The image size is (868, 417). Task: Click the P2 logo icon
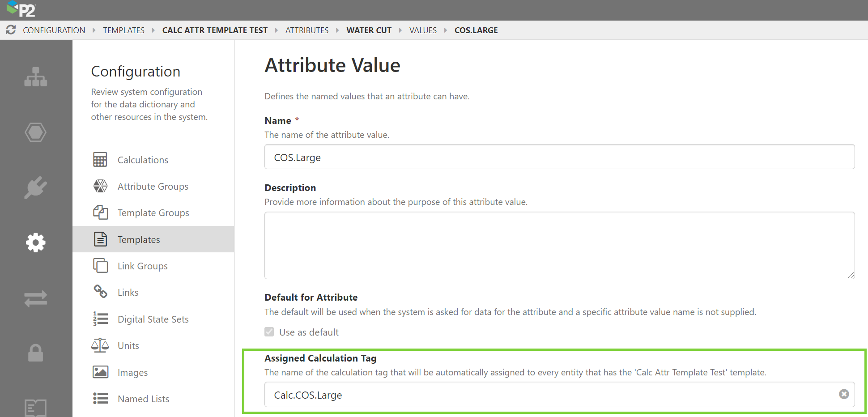[x=21, y=9]
